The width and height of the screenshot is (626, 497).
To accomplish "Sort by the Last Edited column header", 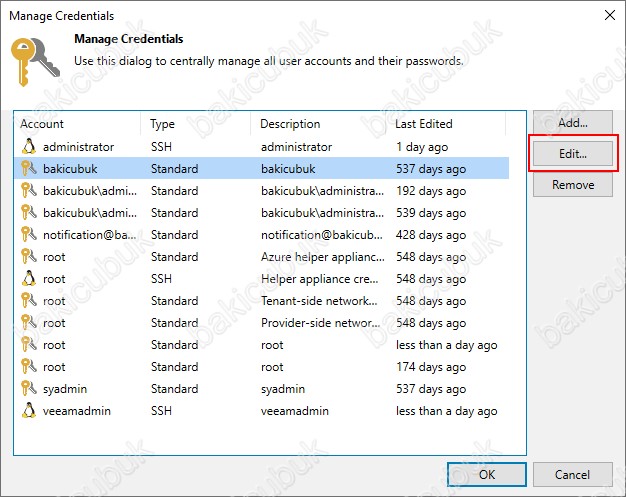I will tap(446, 124).
